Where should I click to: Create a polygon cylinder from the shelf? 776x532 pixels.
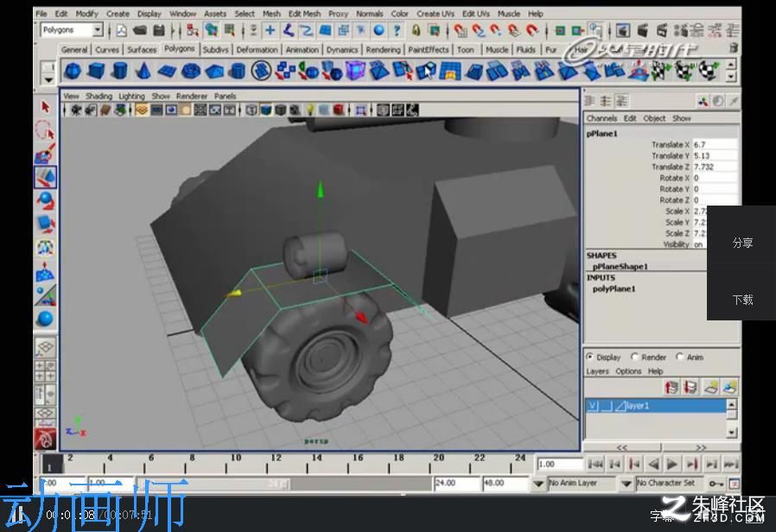tap(119, 71)
